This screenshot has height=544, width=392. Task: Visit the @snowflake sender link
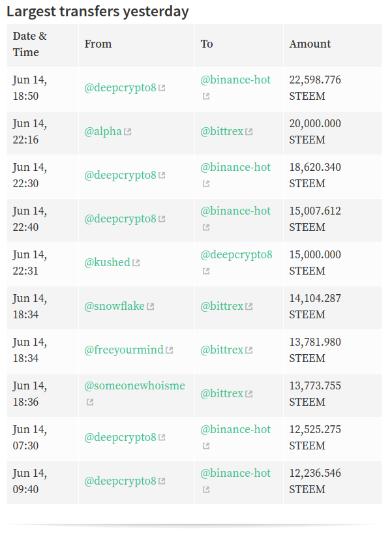click(115, 307)
